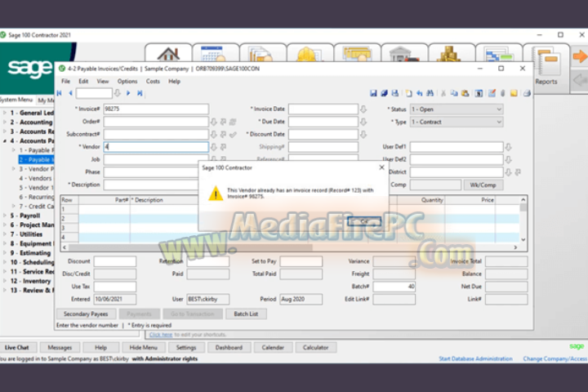This screenshot has height=392, width=588.
Task: Click the Dashboard button
Action: coord(229,347)
